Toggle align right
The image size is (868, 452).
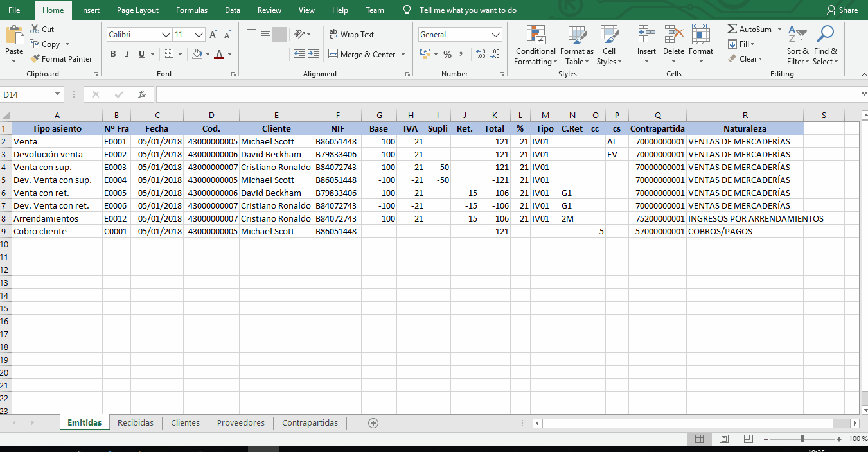coord(279,54)
